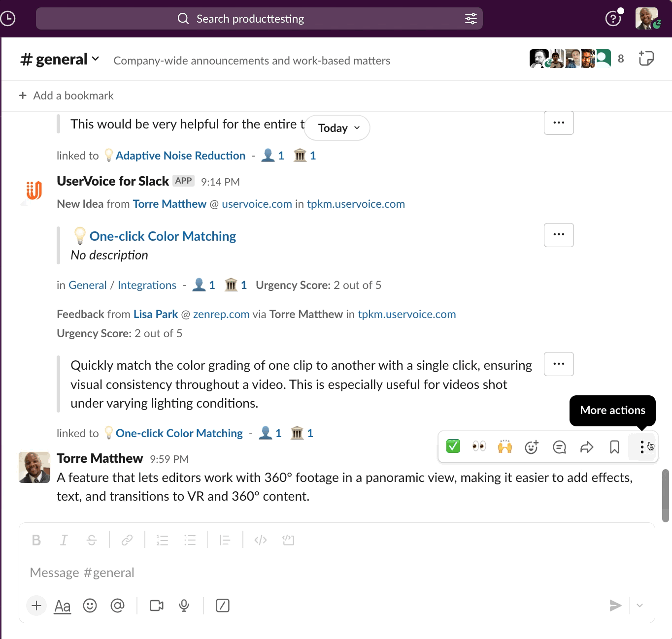Visit the zenrep.com link
672x639 pixels.
[221, 314]
